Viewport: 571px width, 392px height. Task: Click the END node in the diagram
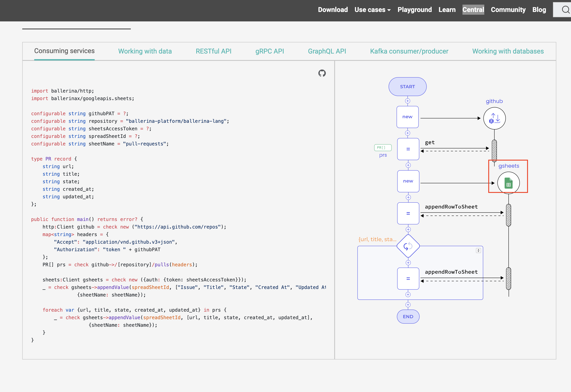pos(408,317)
